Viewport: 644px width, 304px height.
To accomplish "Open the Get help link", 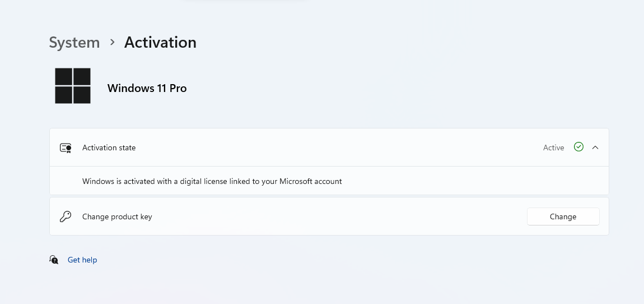I will click(82, 260).
